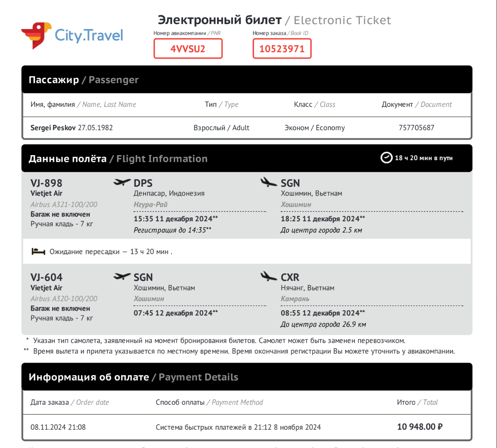Select the Book ID 10523971 box
The width and height of the screenshot is (497, 448).
click(282, 49)
